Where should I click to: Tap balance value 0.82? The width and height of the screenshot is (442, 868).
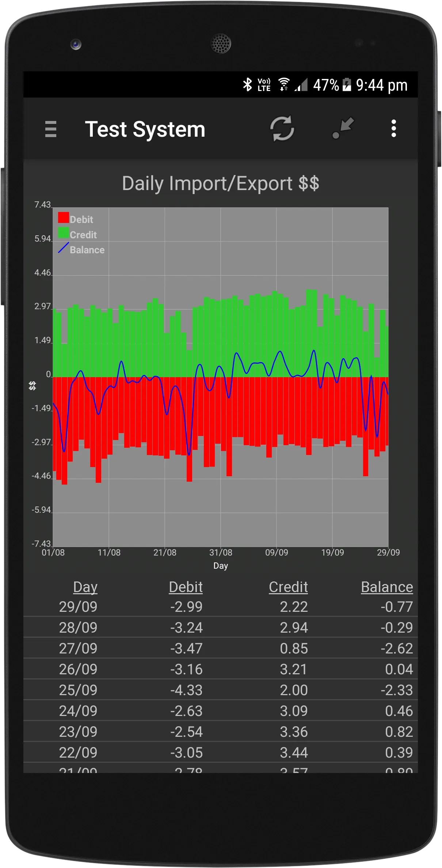(x=399, y=732)
